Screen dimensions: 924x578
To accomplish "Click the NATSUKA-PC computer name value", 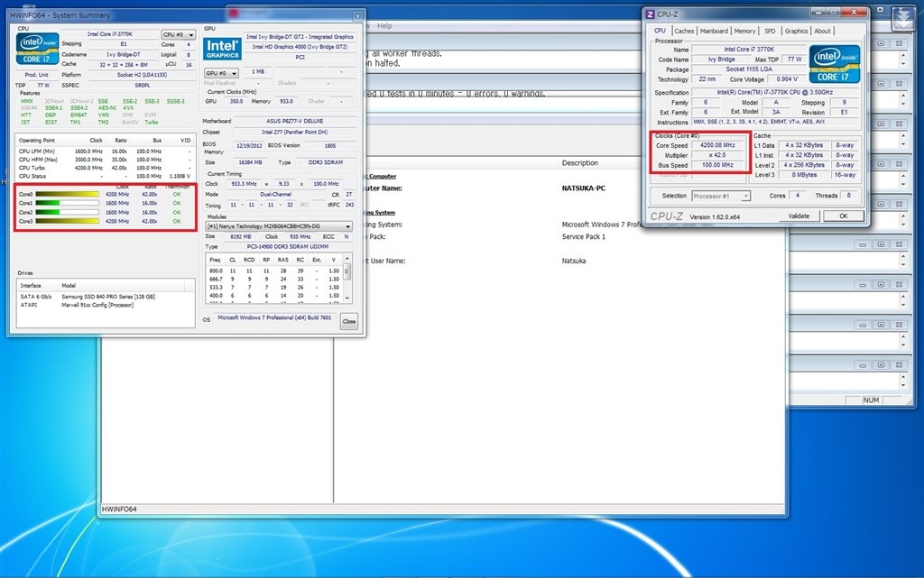I will click(x=584, y=188).
